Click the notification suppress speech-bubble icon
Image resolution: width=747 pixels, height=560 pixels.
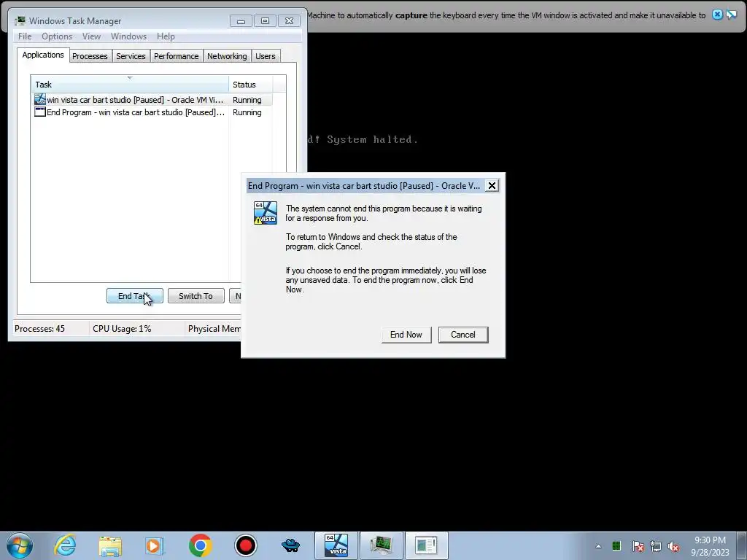click(731, 15)
